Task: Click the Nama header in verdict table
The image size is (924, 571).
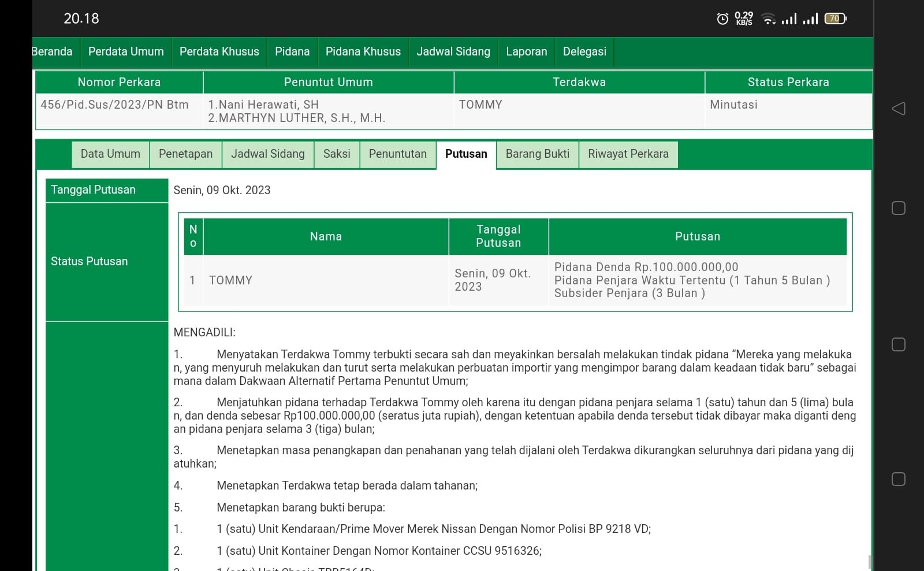Action: point(326,236)
